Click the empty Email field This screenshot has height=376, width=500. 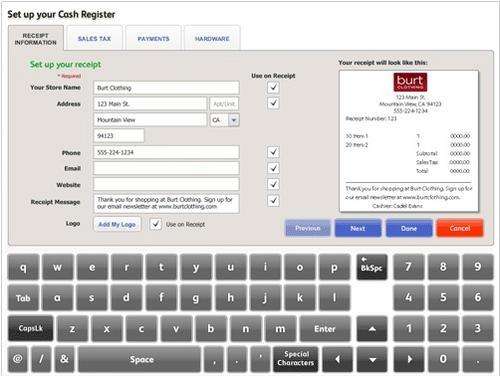(x=166, y=168)
